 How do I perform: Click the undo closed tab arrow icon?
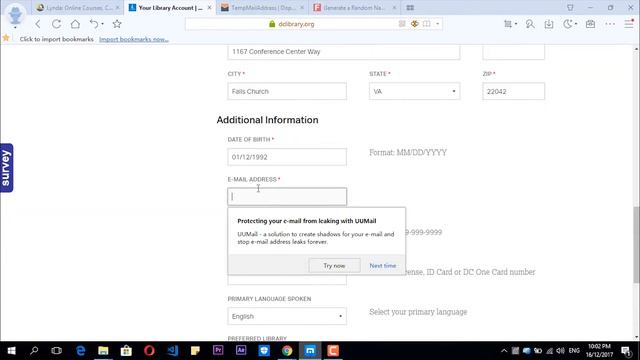point(93,24)
